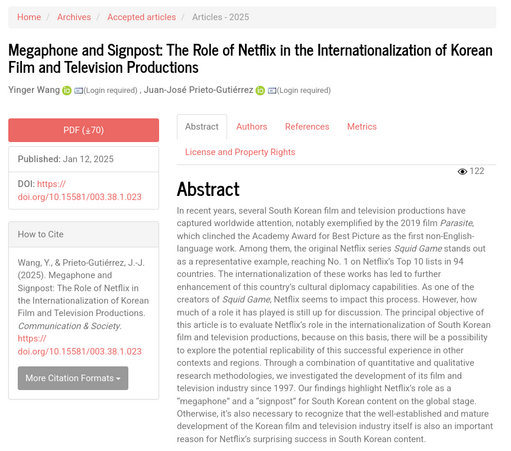This screenshot has width=511, height=451.
Task: Go to Home breadcrumb link
Action: 29,17
